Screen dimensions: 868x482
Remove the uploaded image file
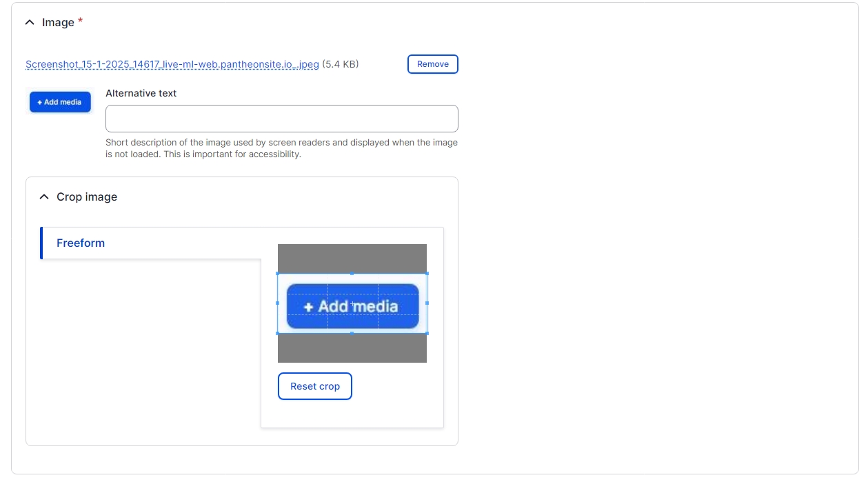click(x=433, y=64)
